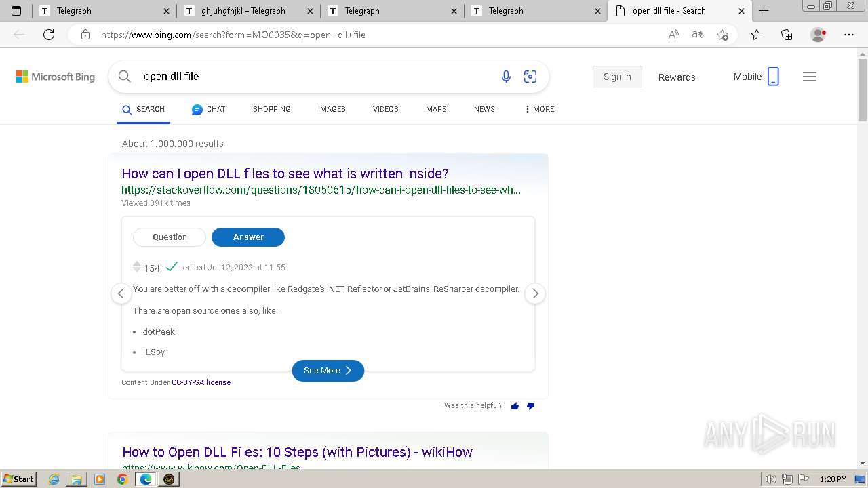The image size is (868, 488).
Task: Expand answer with See More
Action: click(x=328, y=371)
